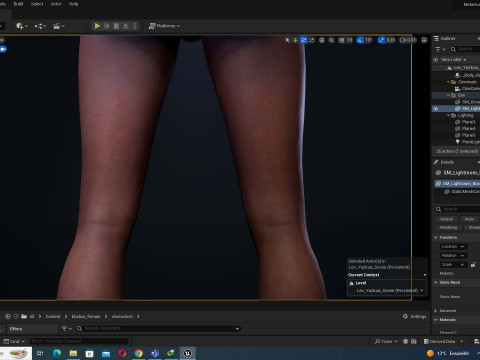Open the Platforms dropdown
This screenshot has height=360, width=480.
[164, 26]
